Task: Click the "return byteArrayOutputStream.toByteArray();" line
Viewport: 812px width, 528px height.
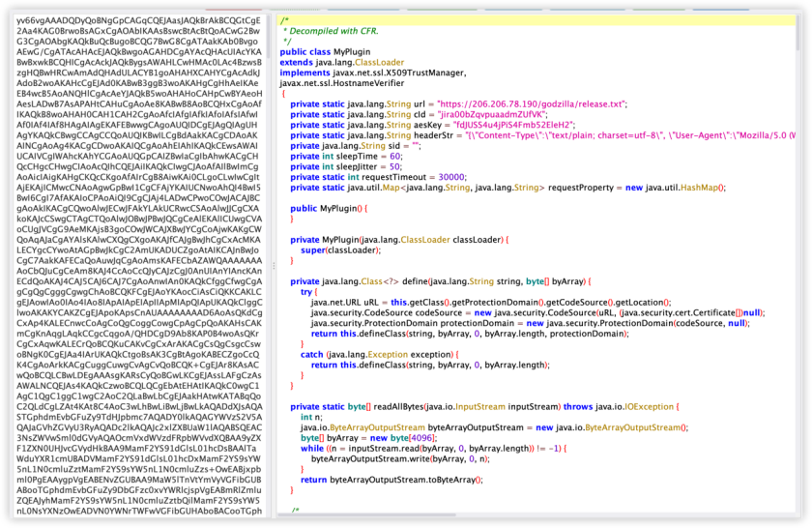Action: pyautogui.click(x=391, y=480)
